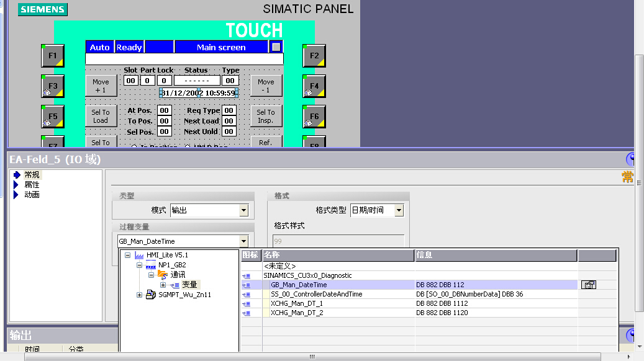This screenshot has height=361, width=644.
Task: Click the F1 function key on panel
Action: (53, 55)
